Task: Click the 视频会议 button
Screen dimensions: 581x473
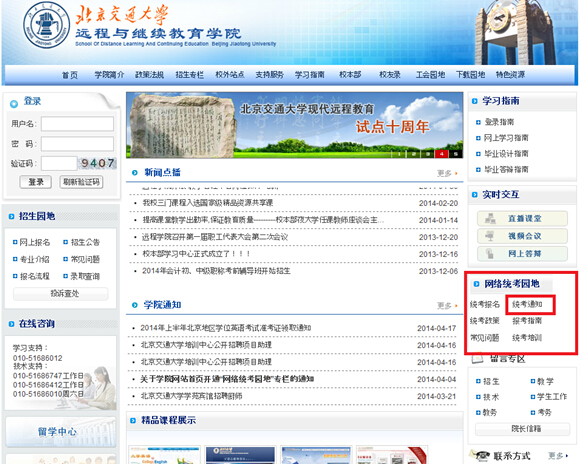Action: [522, 236]
